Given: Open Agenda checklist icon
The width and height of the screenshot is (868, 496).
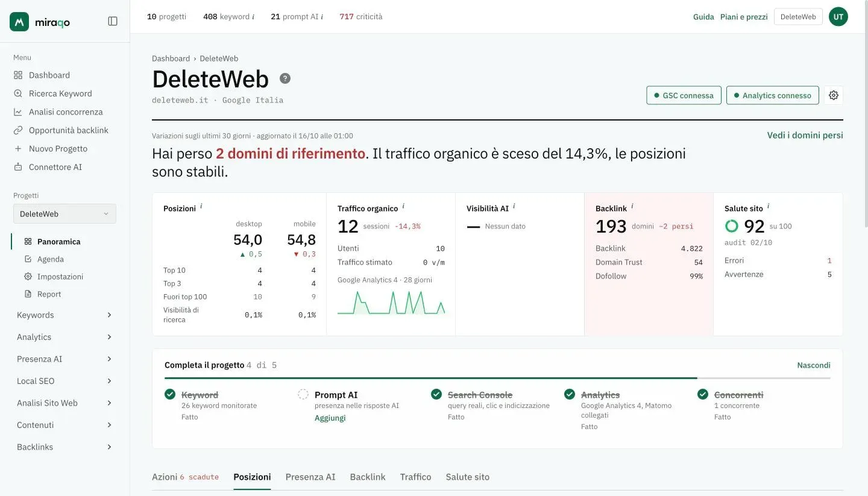Looking at the screenshot, I should 28,259.
